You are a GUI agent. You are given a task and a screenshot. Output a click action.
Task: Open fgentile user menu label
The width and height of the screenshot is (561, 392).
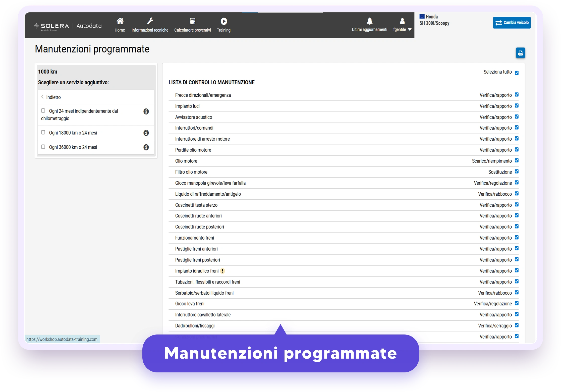[x=400, y=30]
